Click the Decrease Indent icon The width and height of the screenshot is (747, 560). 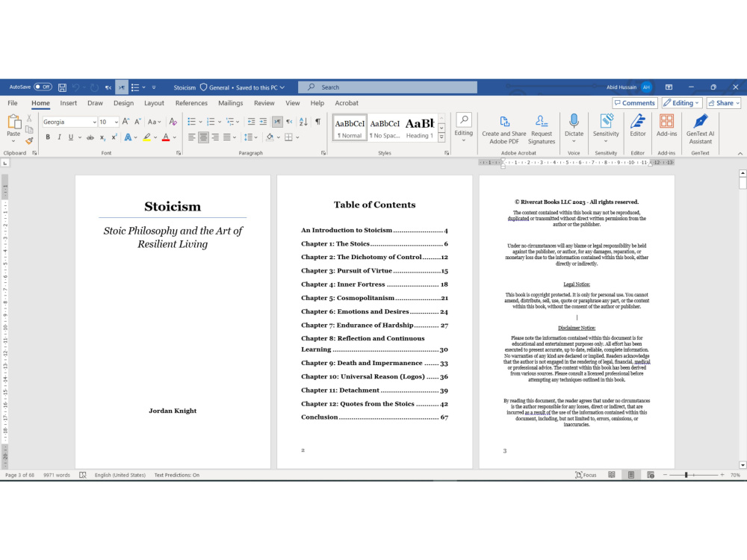tap(251, 122)
